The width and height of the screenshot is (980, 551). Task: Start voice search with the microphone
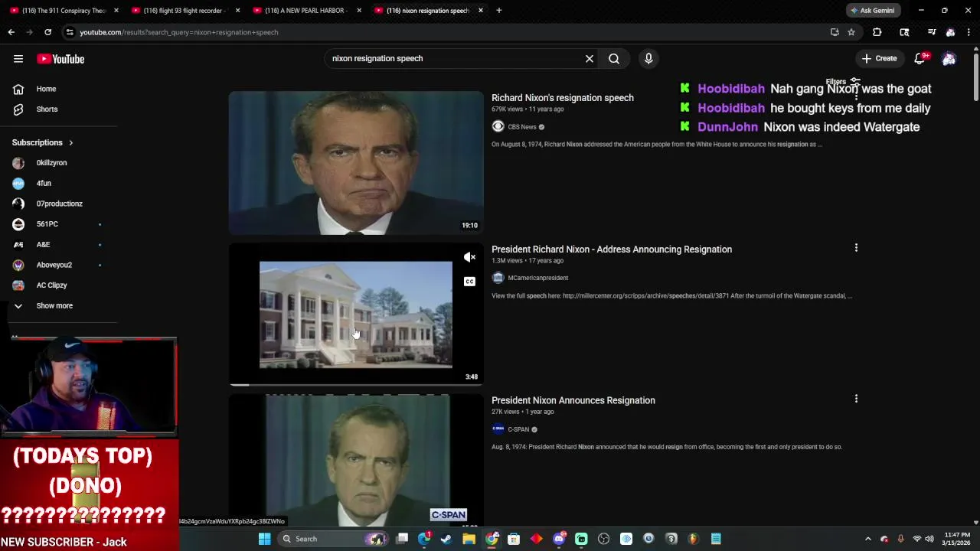click(x=648, y=58)
